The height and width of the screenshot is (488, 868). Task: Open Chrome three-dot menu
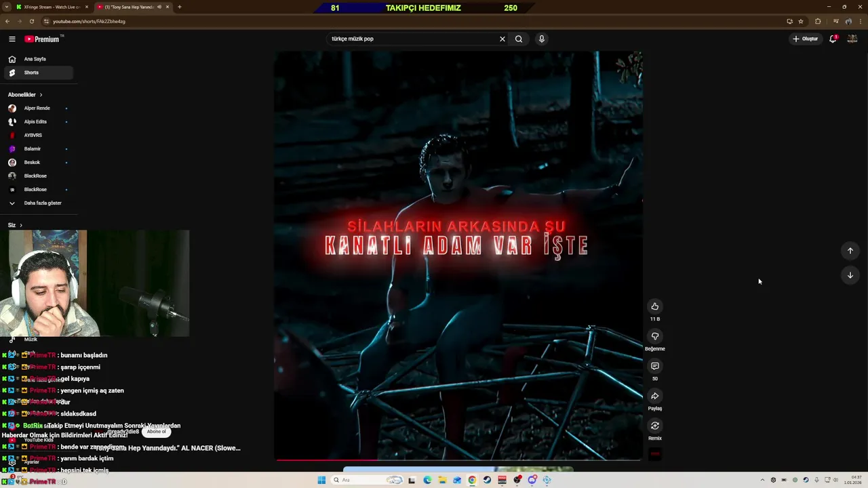coord(860,21)
